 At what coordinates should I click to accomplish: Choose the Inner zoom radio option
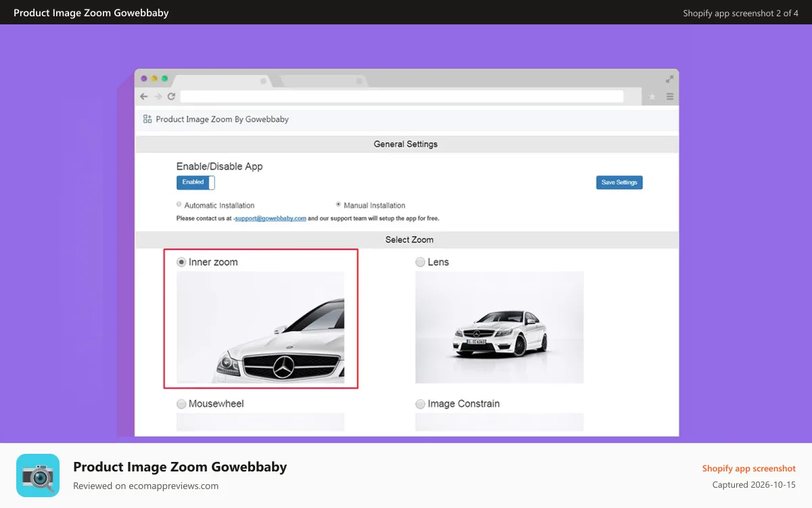181,262
